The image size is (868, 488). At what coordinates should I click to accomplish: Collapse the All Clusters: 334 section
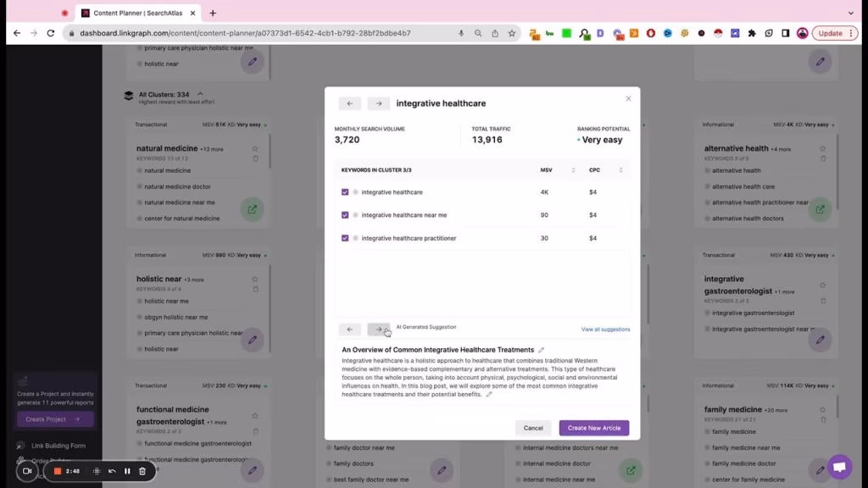200,94
